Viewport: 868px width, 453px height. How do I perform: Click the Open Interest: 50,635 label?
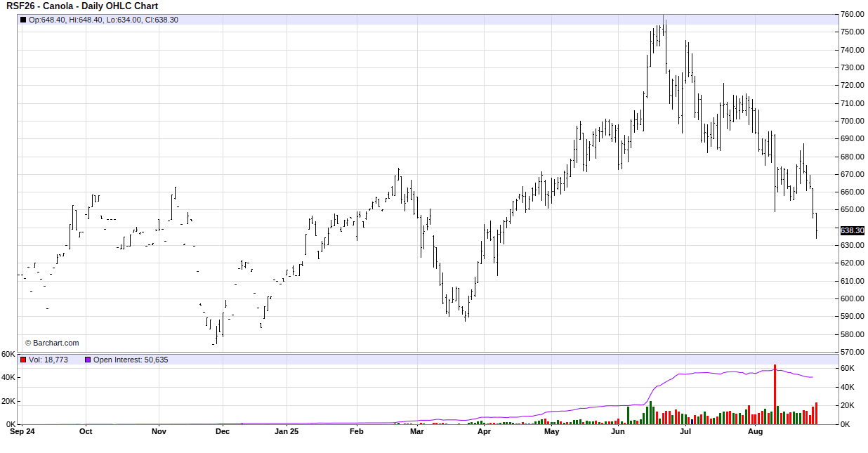(x=131, y=360)
